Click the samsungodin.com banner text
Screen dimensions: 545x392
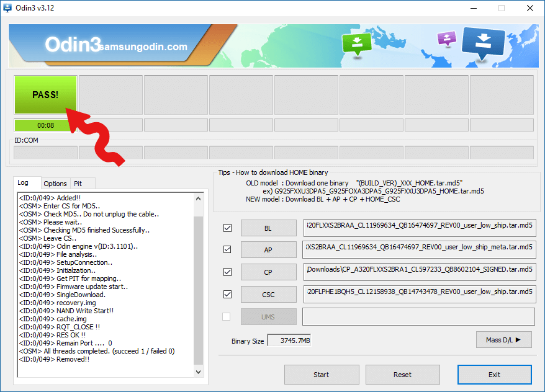click(x=143, y=47)
